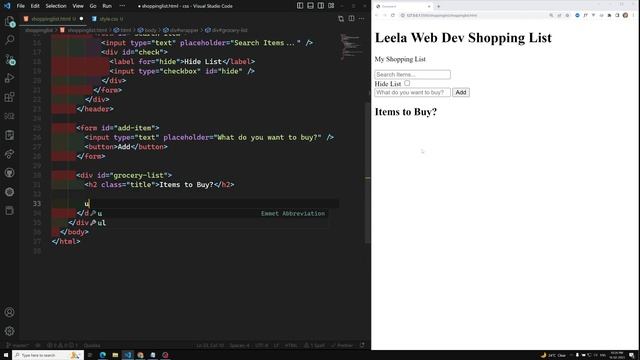Reload the page in browser window

coord(393,15)
